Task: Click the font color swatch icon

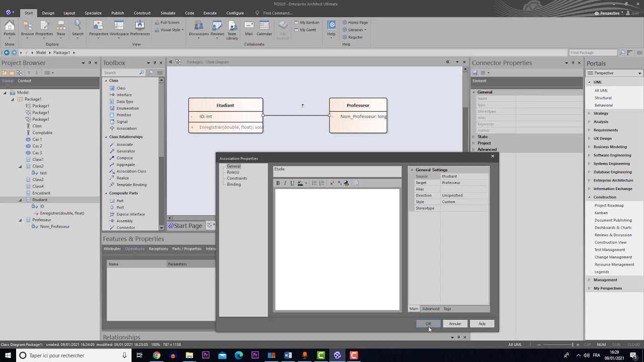Action: [300, 183]
